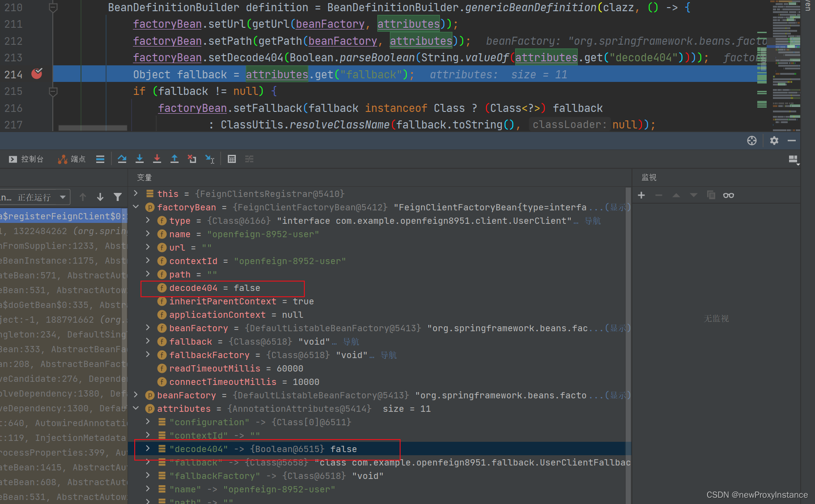Screen dimensions: 815x504
Task: Hide the debug tool window
Action: point(792,141)
